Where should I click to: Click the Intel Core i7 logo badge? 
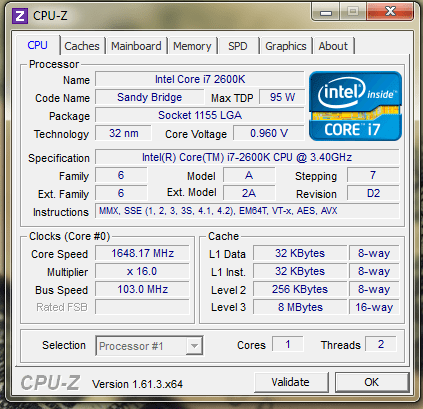tap(355, 106)
